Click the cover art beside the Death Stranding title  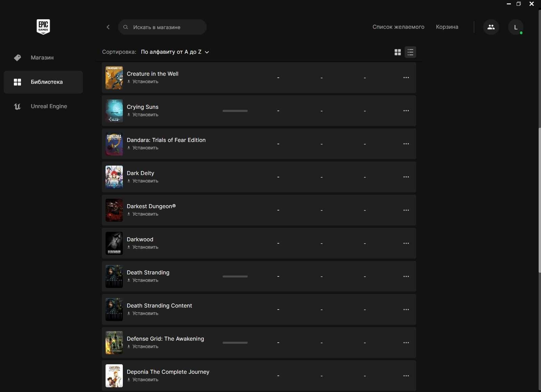pyautogui.click(x=114, y=276)
